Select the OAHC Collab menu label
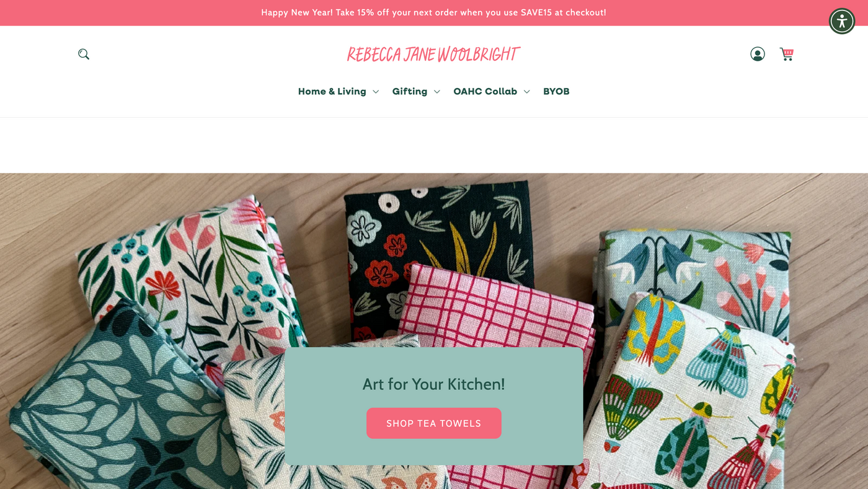The height and width of the screenshot is (489, 868). tap(485, 91)
